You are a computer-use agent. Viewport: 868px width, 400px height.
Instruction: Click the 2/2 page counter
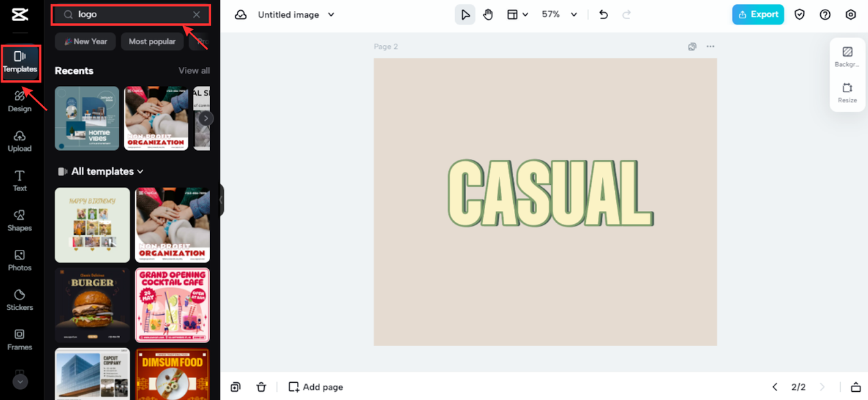(x=798, y=387)
